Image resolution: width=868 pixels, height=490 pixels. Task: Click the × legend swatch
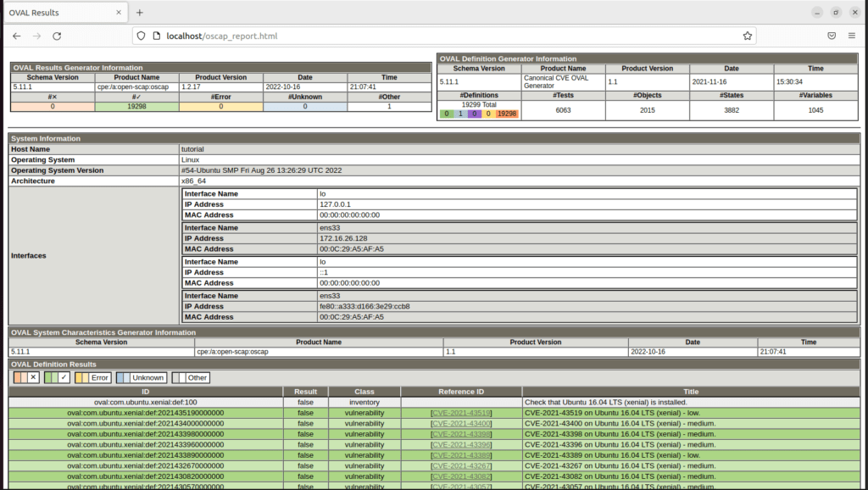(26, 377)
